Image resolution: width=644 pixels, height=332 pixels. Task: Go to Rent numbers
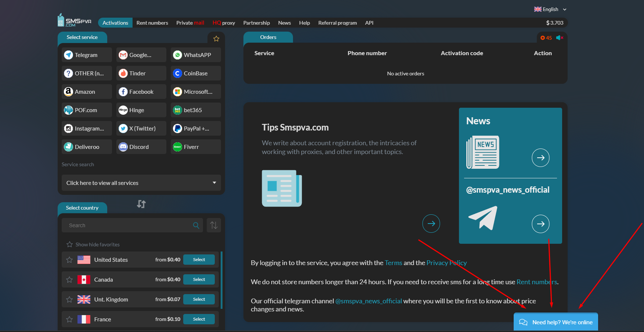pos(152,23)
